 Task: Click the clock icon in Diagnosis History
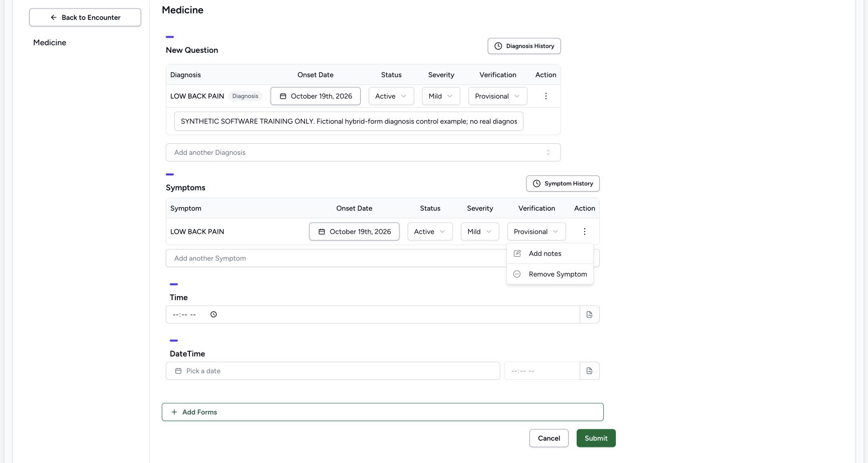(498, 46)
